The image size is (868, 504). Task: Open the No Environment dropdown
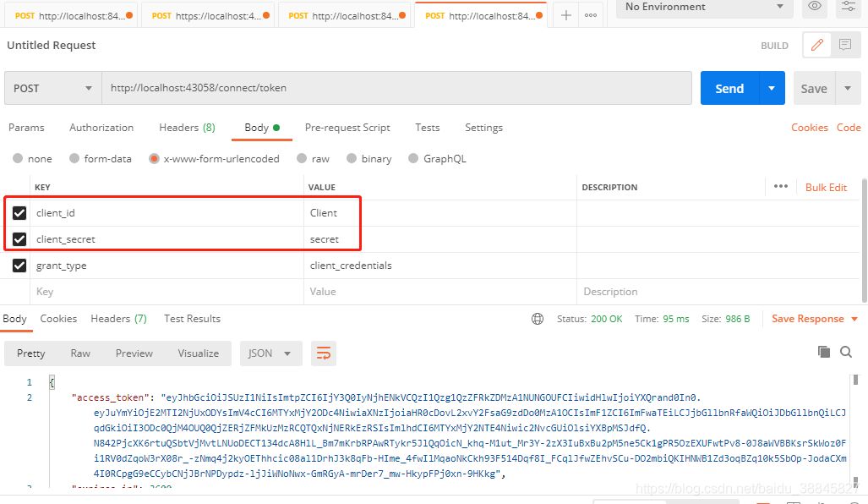(x=703, y=8)
